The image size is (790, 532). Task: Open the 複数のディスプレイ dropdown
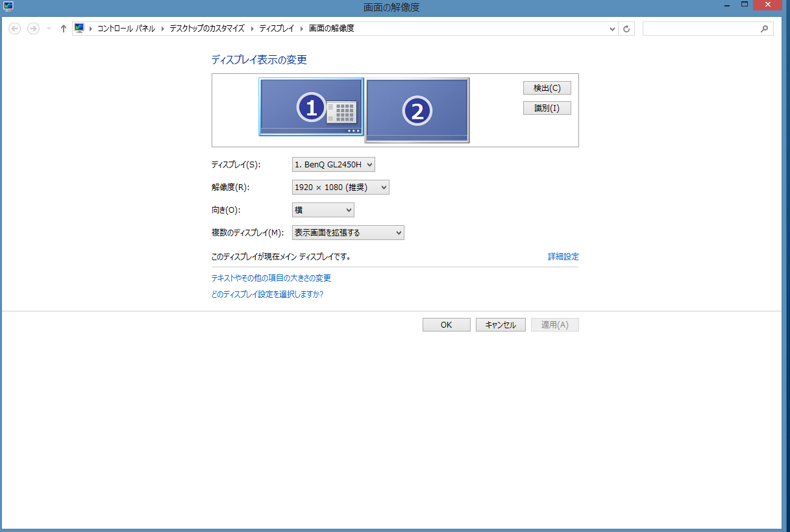[x=348, y=233]
